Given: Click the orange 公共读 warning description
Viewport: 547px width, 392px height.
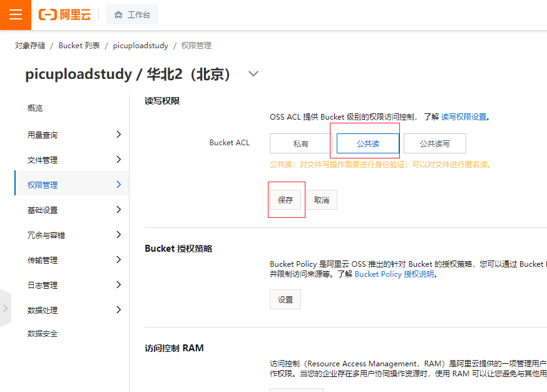Looking at the screenshot, I should 381,165.
